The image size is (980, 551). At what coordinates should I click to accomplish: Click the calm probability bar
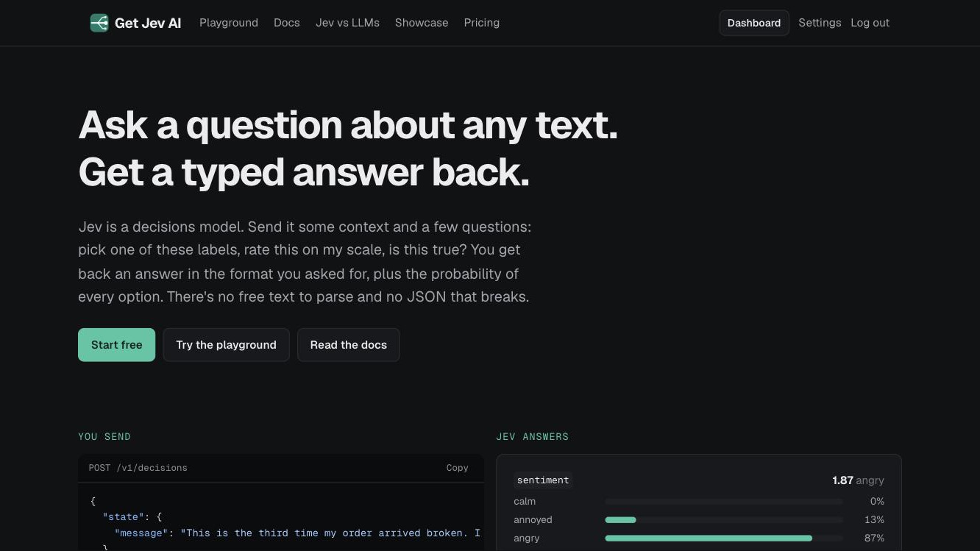click(724, 502)
